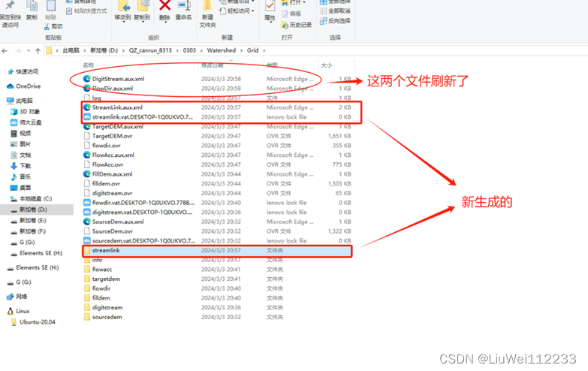Sort files by the 大小 column

[327, 65]
